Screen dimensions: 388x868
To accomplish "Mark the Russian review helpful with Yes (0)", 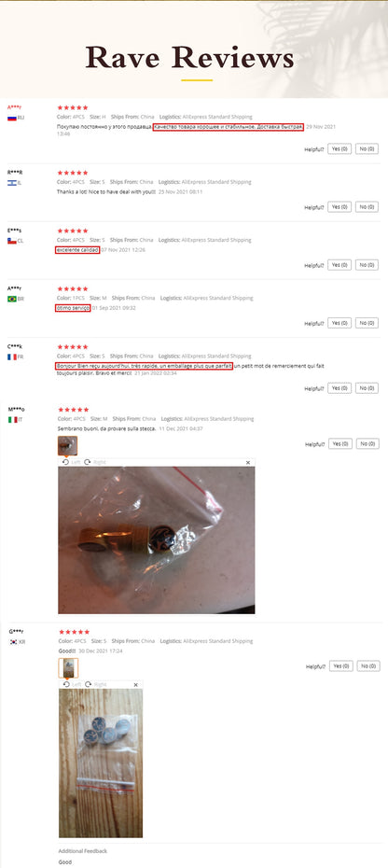I will point(339,149).
